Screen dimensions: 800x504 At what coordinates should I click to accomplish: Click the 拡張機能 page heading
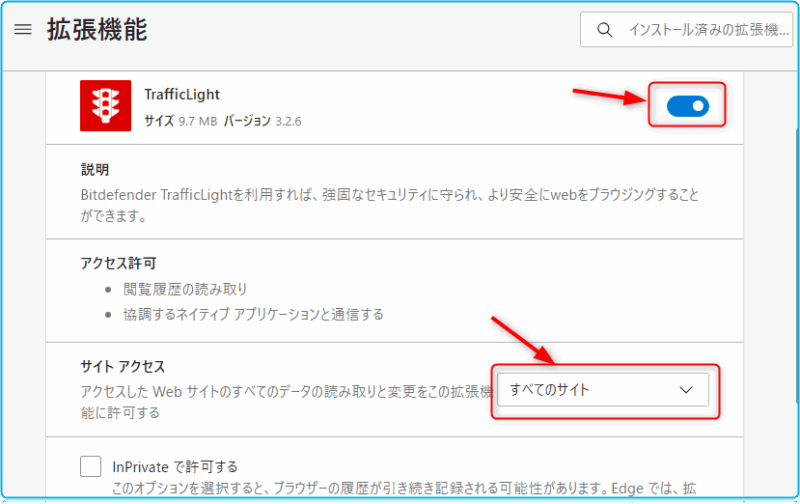(x=97, y=30)
